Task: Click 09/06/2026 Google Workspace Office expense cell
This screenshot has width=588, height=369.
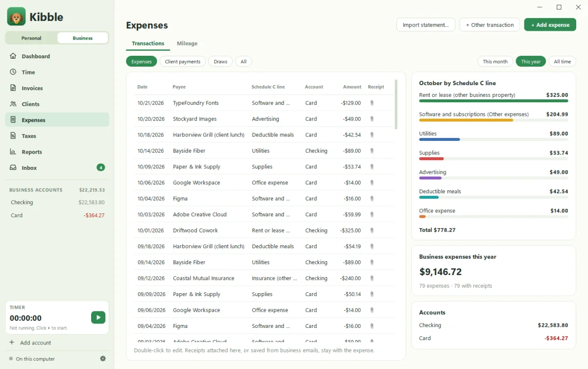Action: coord(270,310)
